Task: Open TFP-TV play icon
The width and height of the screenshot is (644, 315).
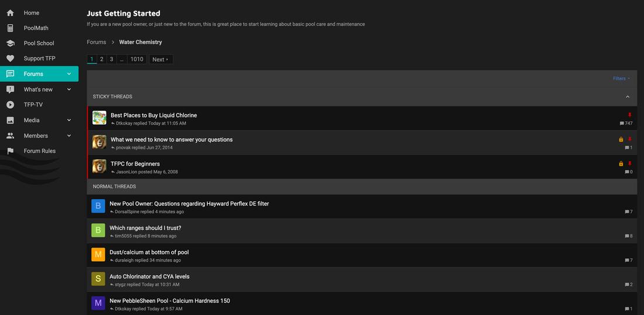Action: pos(10,105)
